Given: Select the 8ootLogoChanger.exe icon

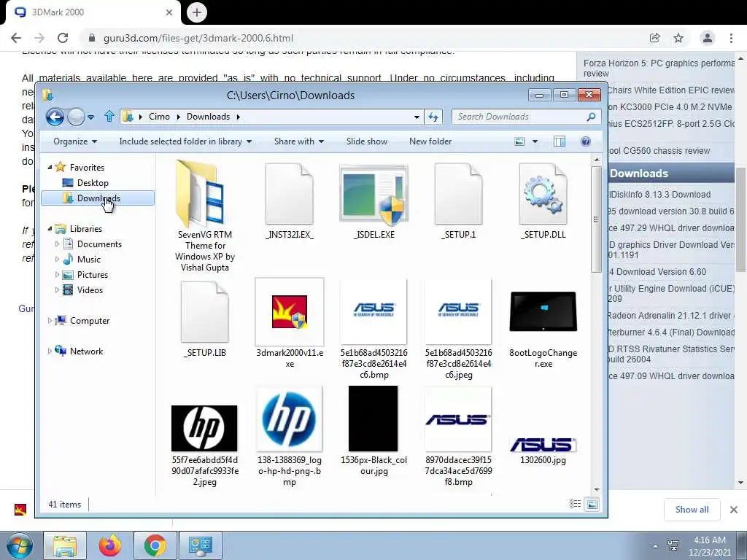Looking at the screenshot, I should pos(543,311).
